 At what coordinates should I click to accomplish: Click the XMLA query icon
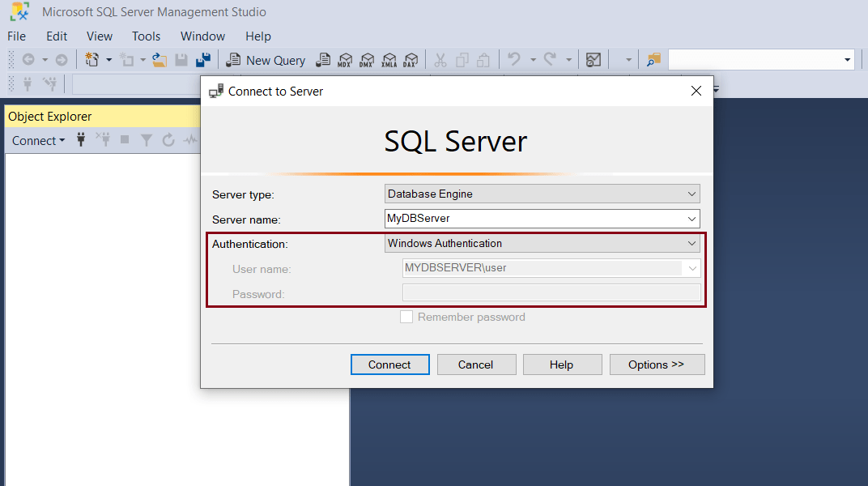[389, 60]
